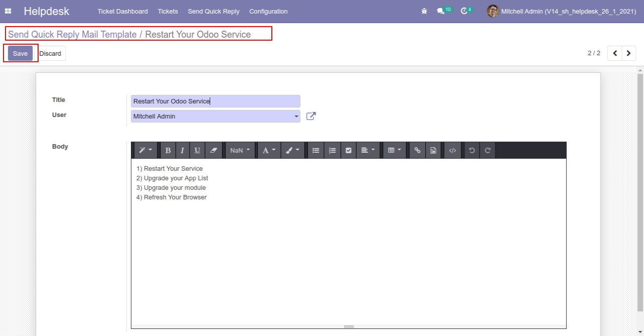This screenshot has height=336, width=644.
Task: Click the page vertical scrollbar
Action: pos(640,192)
